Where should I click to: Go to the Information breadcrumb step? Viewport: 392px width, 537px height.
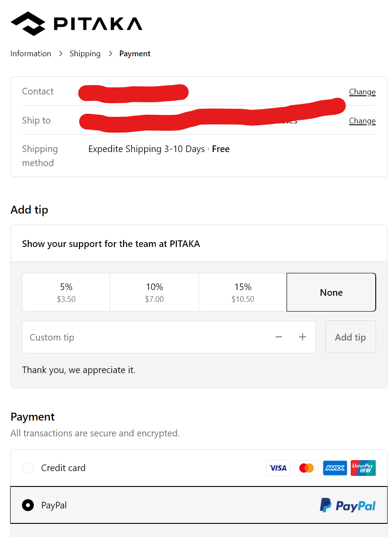[31, 54]
